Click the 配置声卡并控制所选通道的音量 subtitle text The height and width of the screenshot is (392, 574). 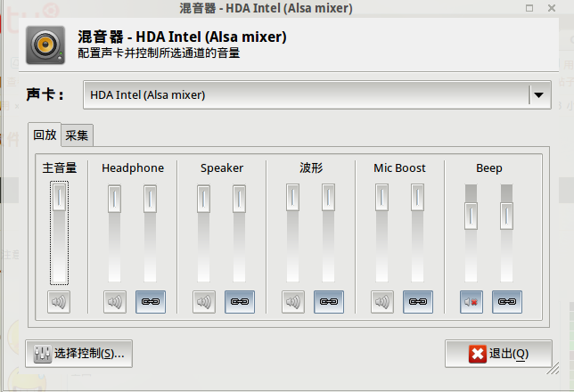pos(159,53)
